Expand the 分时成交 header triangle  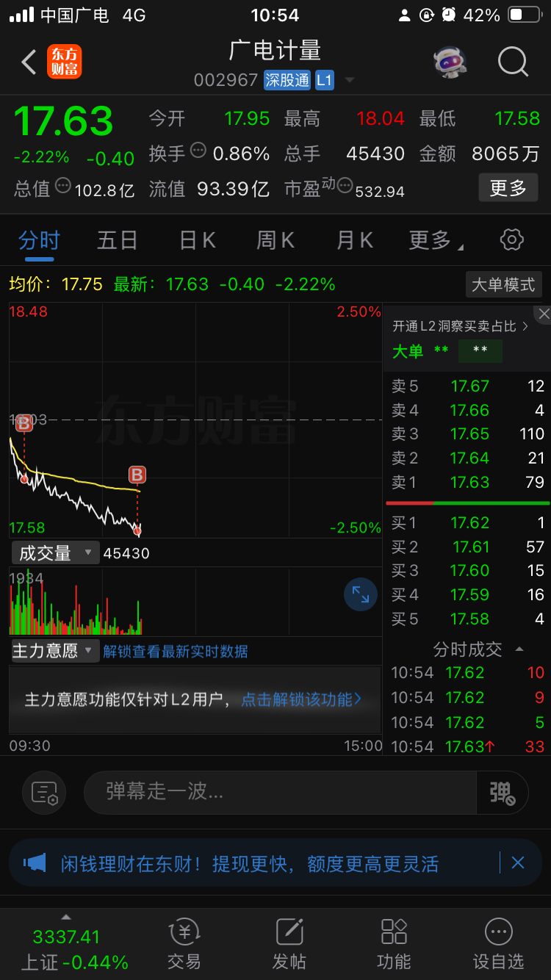coord(519,649)
